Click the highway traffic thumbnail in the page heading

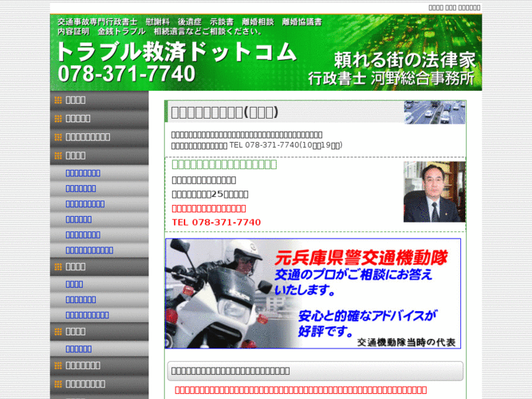[x=434, y=112]
